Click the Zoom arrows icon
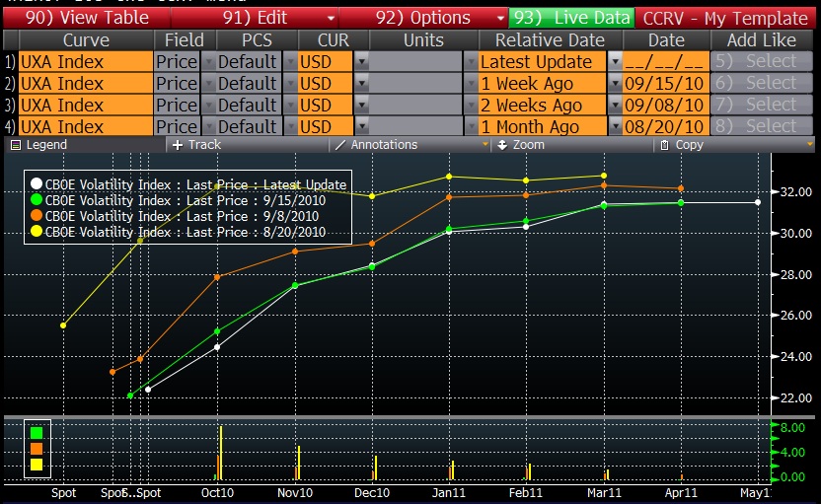The image size is (821, 504). (502, 145)
